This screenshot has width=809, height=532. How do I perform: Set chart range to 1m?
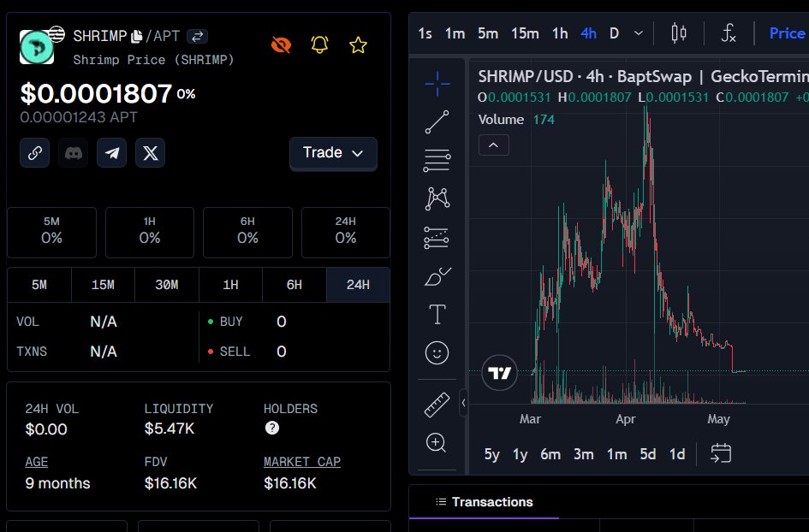pyautogui.click(x=616, y=455)
